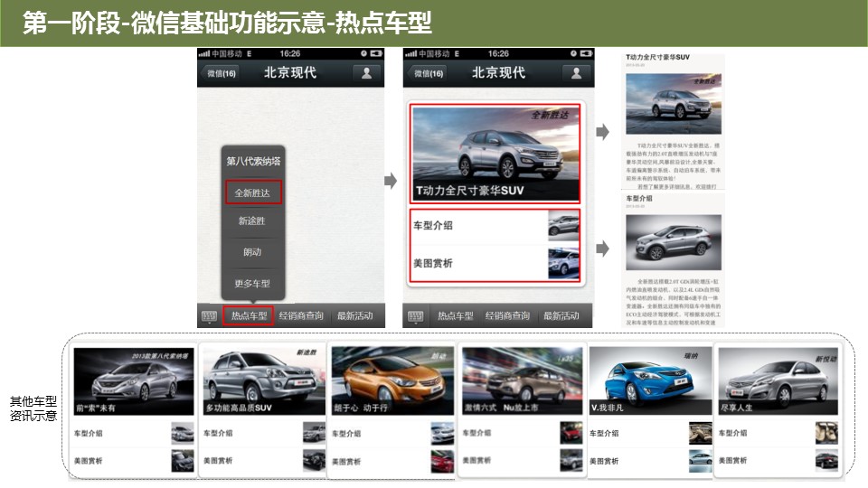
Task: Pick 新途胜 in the popup menu
Action: pyautogui.click(x=252, y=221)
